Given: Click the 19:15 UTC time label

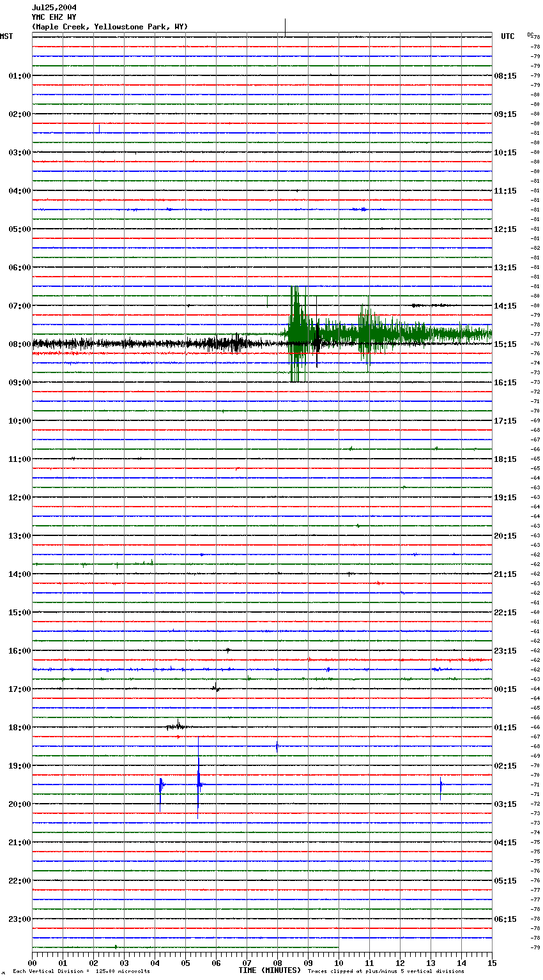Looking at the screenshot, I should tap(505, 498).
